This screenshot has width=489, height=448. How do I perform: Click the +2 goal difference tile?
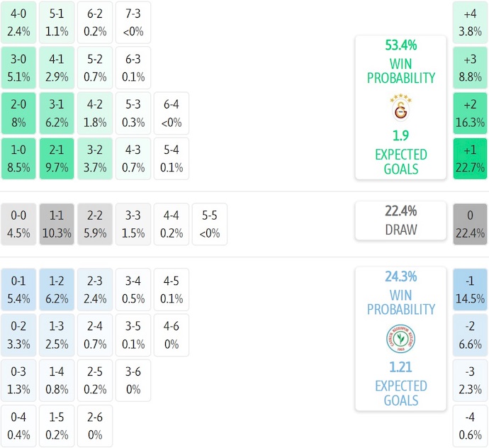[470, 113]
